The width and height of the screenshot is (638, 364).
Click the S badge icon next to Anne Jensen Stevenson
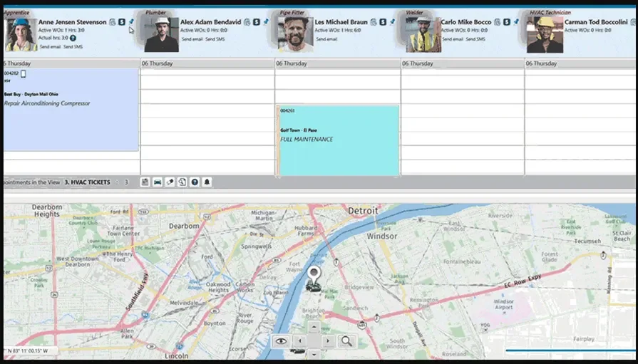coord(122,22)
